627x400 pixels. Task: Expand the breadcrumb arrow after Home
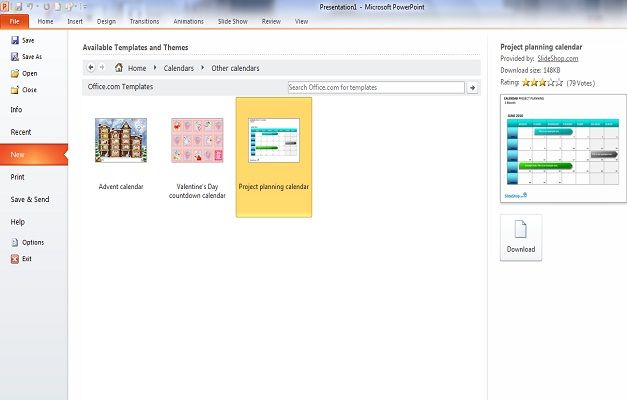[155, 68]
